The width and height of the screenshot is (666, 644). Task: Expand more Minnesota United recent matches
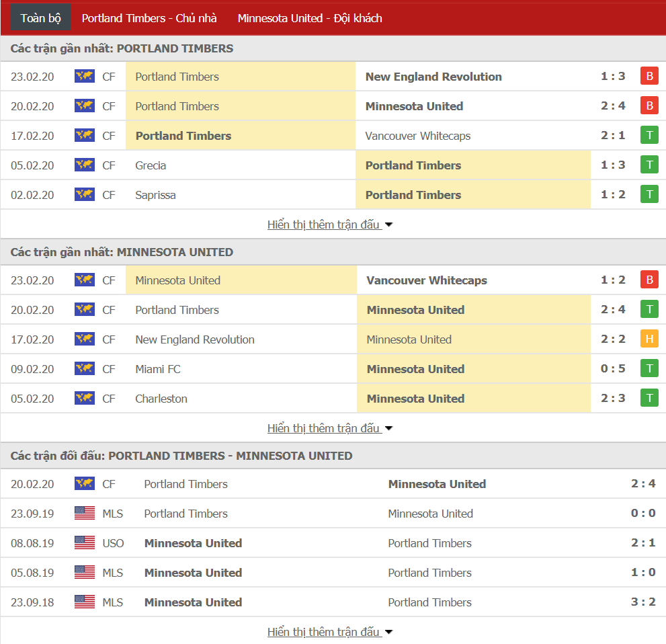click(x=329, y=428)
